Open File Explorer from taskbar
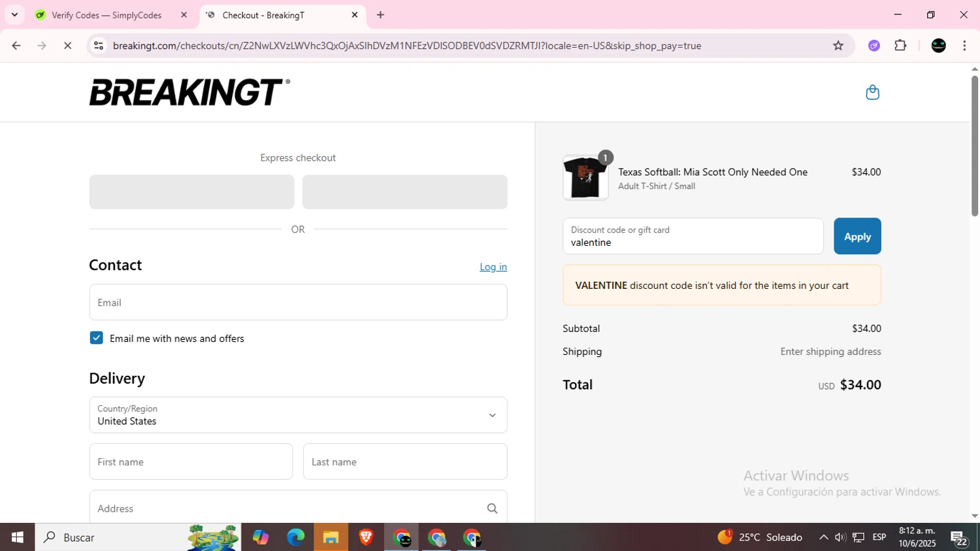 [331, 537]
